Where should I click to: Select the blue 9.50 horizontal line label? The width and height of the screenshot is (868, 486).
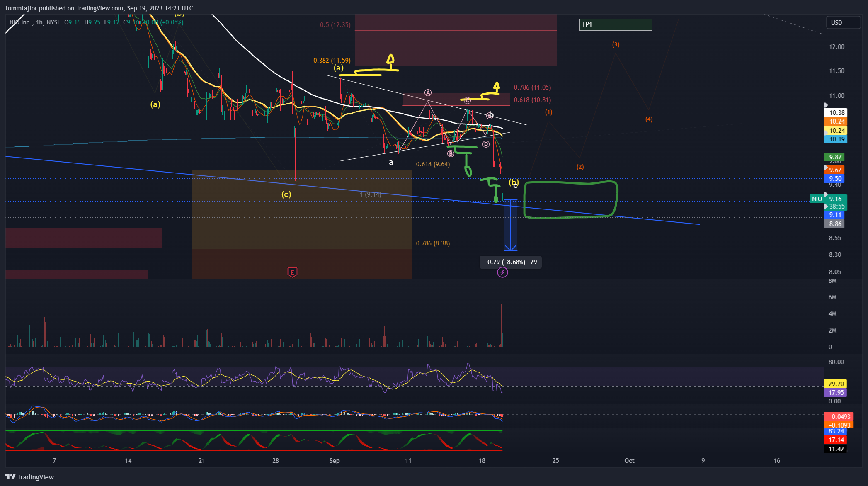[x=834, y=179]
